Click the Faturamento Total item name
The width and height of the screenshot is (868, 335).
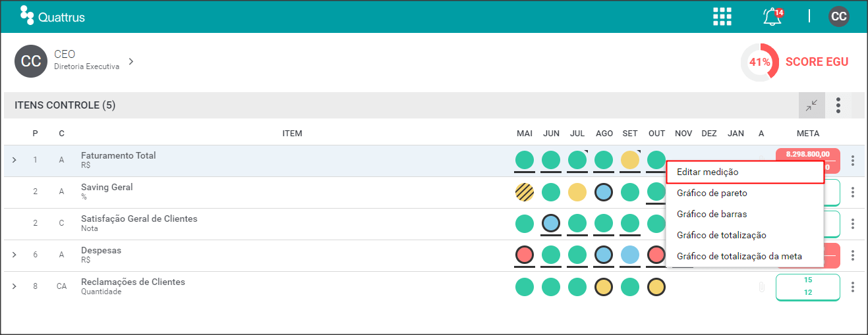[119, 155]
